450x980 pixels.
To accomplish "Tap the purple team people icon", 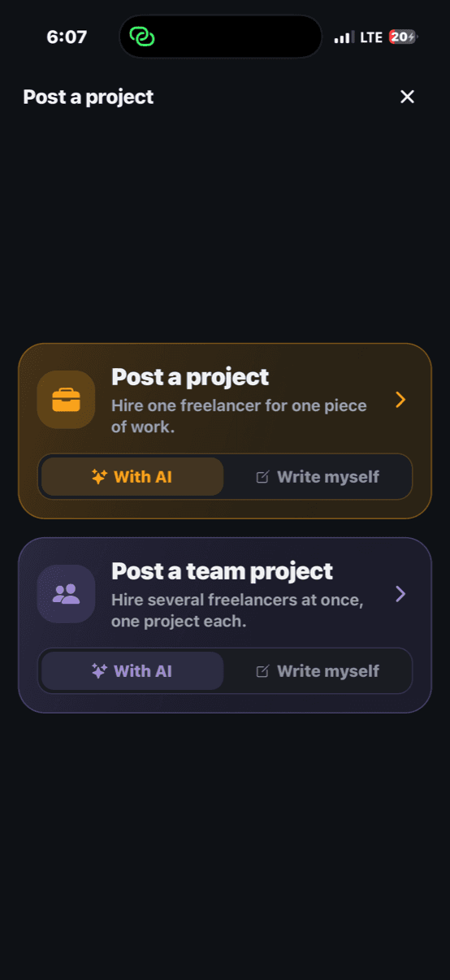I will 66,594.
